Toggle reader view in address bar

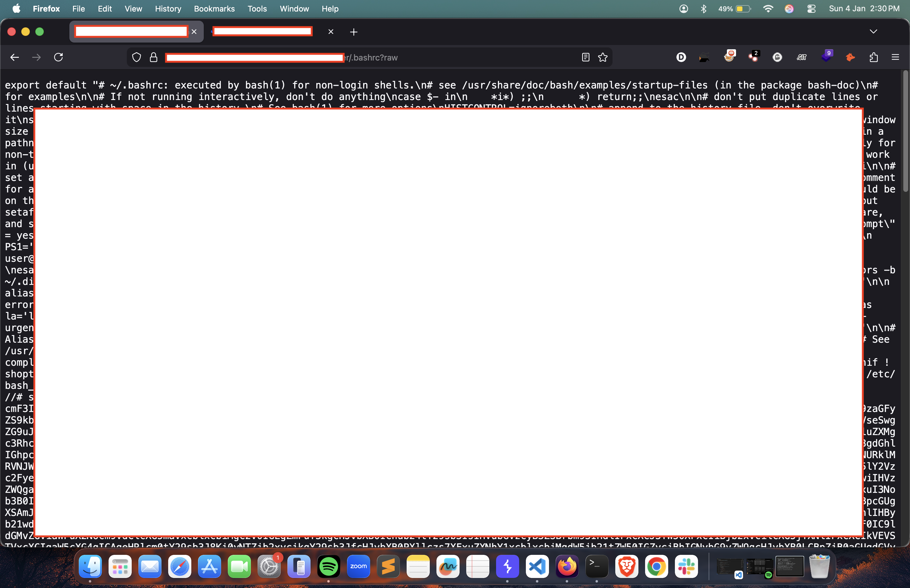(585, 57)
